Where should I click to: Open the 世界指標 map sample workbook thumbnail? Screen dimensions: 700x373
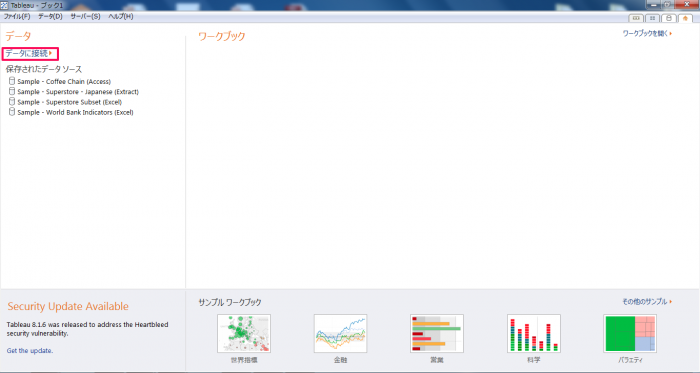(x=244, y=333)
